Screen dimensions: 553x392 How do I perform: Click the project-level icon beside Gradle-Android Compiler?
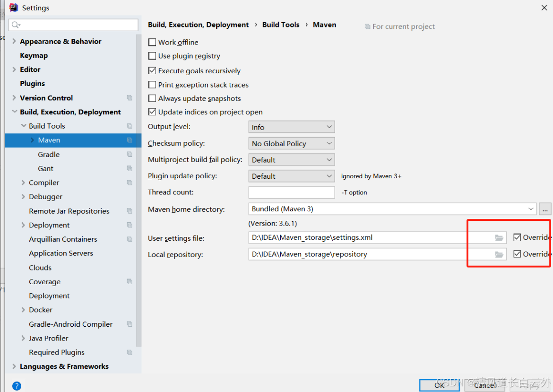click(x=130, y=323)
